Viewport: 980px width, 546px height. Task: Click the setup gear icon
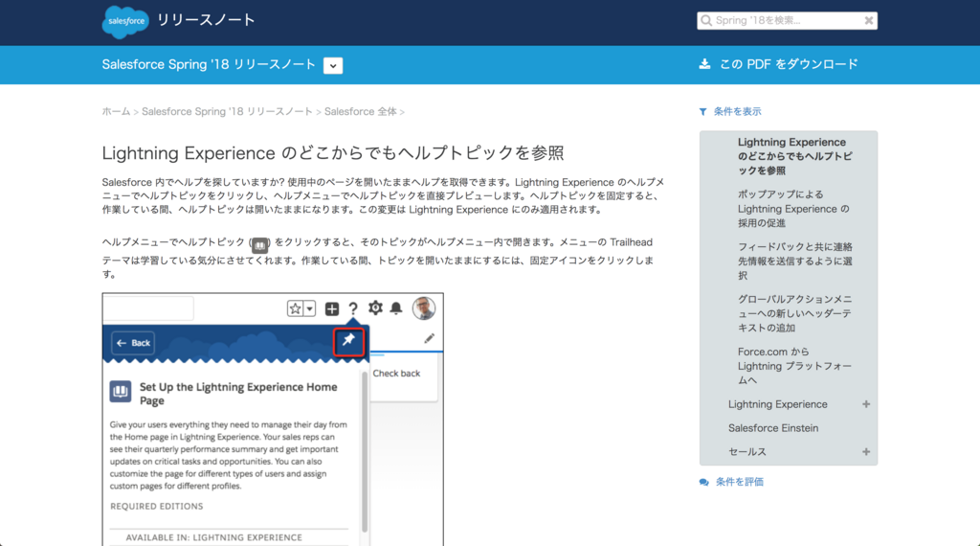click(375, 307)
